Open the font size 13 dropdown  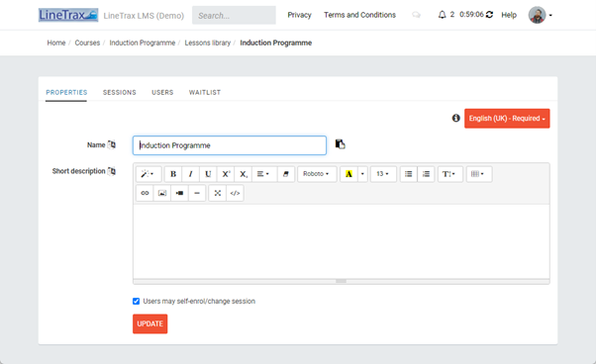click(383, 174)
